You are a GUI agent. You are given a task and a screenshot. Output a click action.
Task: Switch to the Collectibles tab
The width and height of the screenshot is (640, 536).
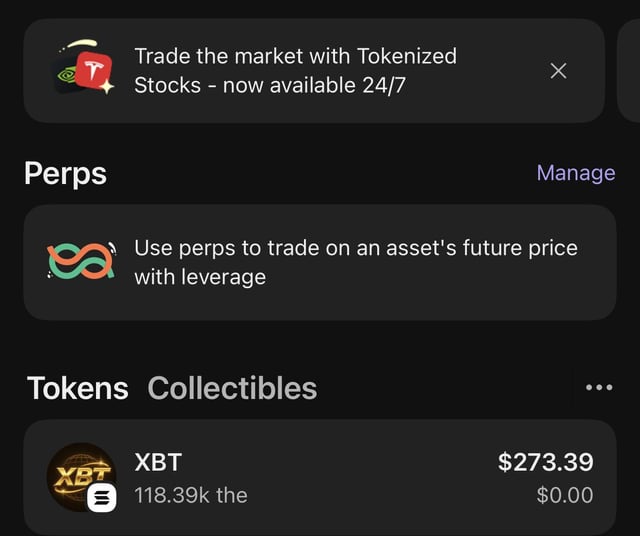[x=232, y=388]
